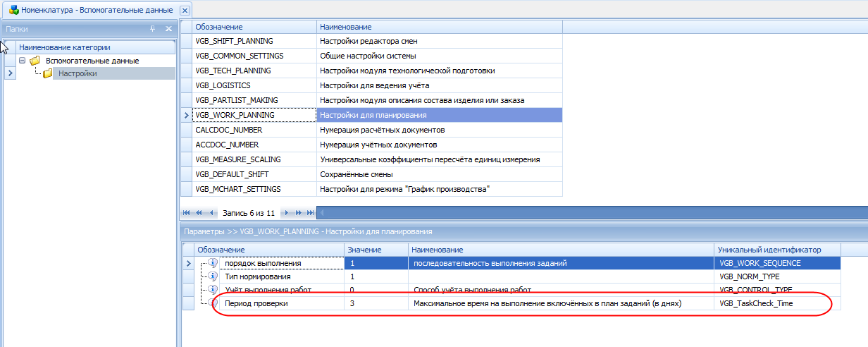
Task: Close the Номенклатура - Вспомогательные данные tab
Action: pos(185,11)
